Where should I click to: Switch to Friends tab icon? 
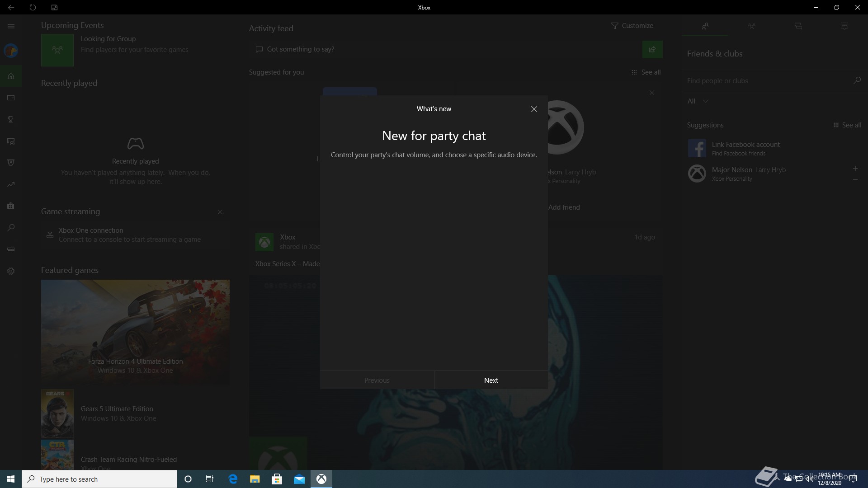(705, 26)
